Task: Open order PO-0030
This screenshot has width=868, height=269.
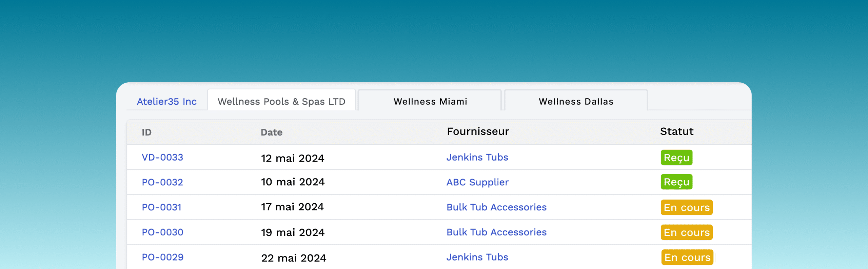Action: click(162, 232)
